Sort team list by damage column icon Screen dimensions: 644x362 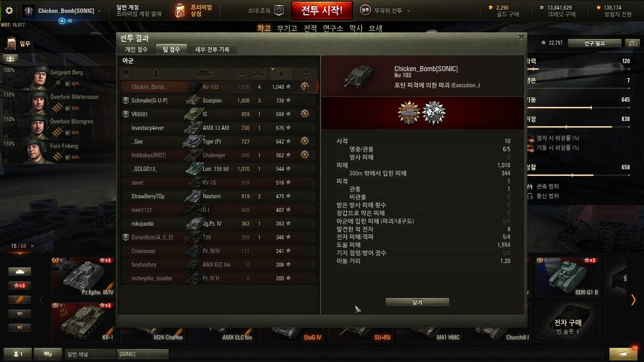point(241,73)
